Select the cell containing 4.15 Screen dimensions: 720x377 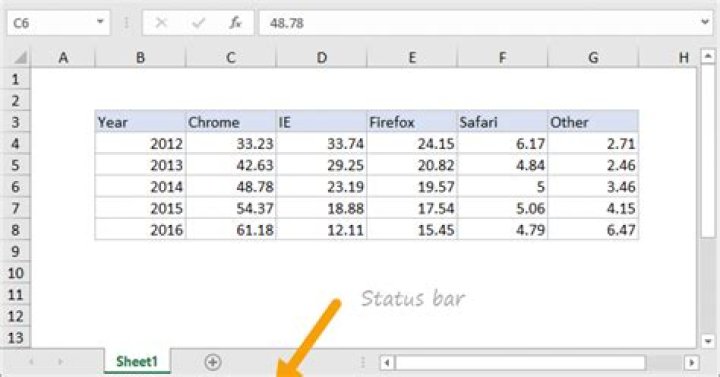click(x=593, y=208)
